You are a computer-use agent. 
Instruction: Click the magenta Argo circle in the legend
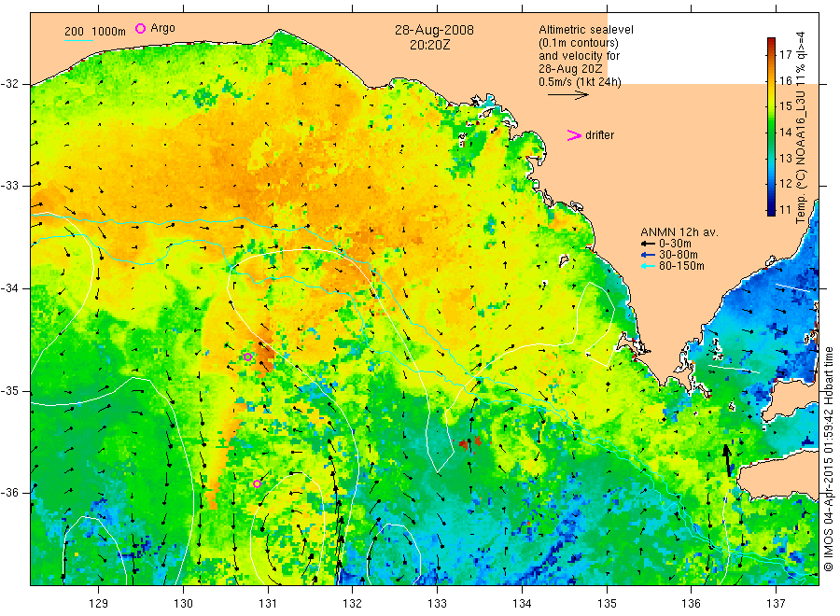tap(140, 28)
